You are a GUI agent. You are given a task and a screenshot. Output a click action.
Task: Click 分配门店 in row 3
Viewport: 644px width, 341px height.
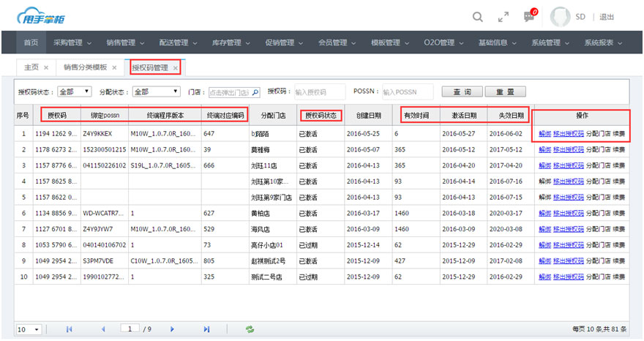click(x=598, y=165)
